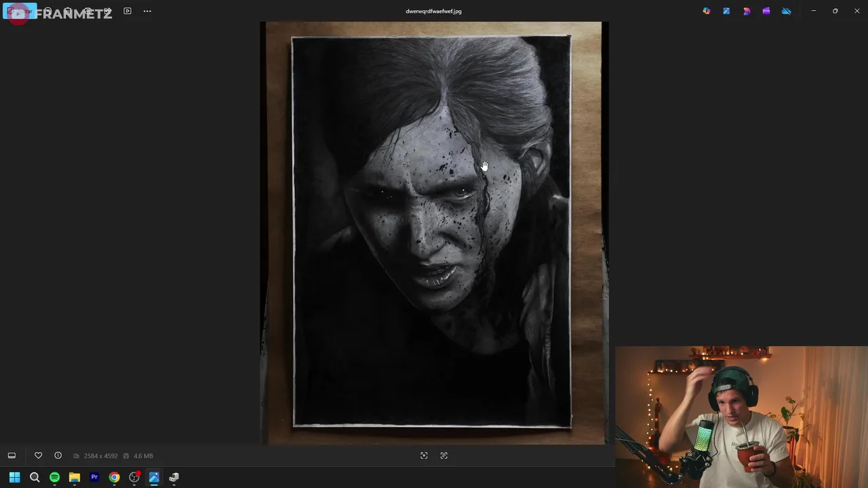The width and height of the screenshot is (868, 488).
Task: Click the 4.6 MB file size text
Action: 143,456
